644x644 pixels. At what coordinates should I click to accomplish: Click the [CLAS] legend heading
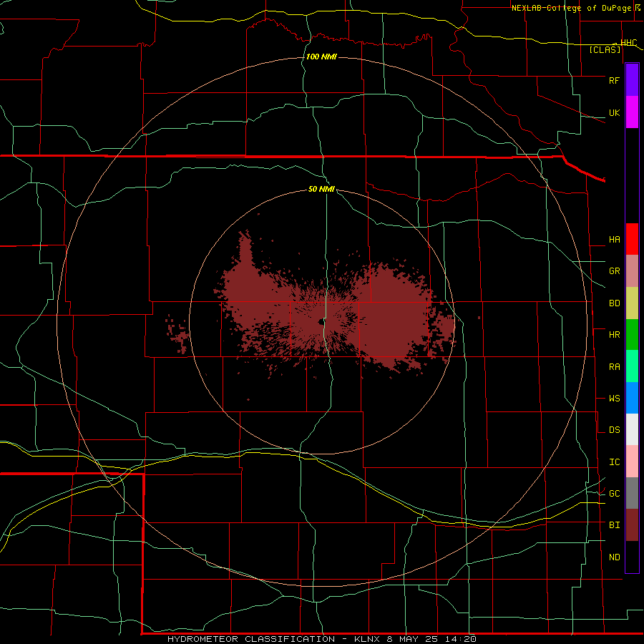click(605, 49)
